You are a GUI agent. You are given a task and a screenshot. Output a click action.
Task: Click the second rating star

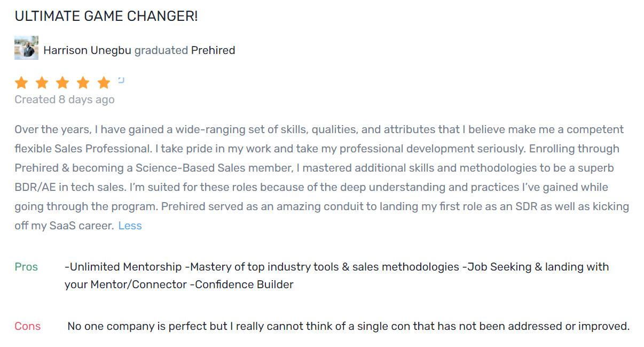click(x=42, y=83)
